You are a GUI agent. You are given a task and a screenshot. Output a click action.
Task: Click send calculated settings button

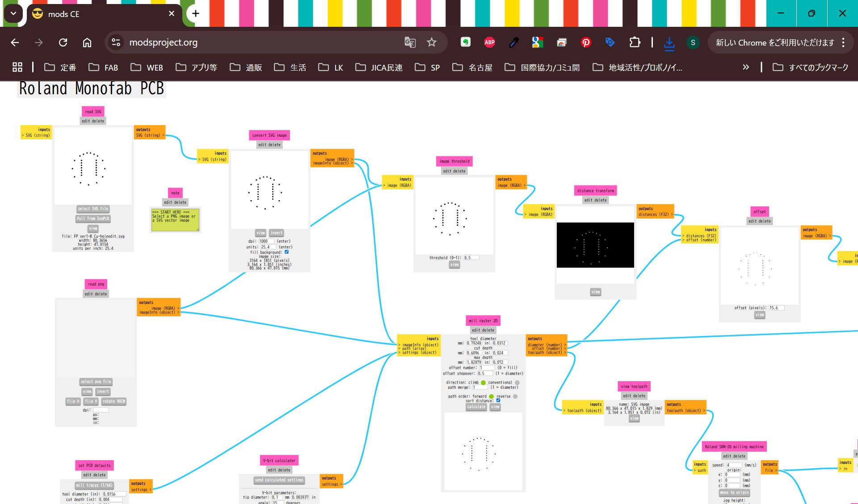(279, 480)
